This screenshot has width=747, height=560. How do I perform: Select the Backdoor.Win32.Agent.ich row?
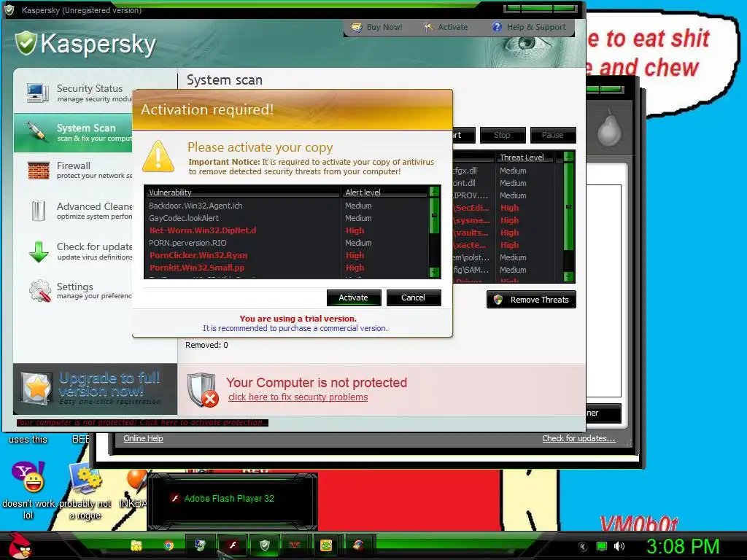tap(287, 206)
